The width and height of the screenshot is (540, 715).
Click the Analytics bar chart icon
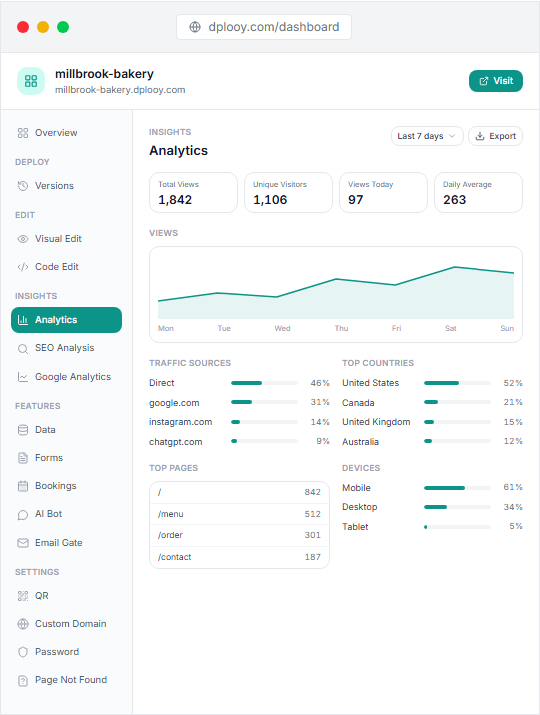coord(23,320)
